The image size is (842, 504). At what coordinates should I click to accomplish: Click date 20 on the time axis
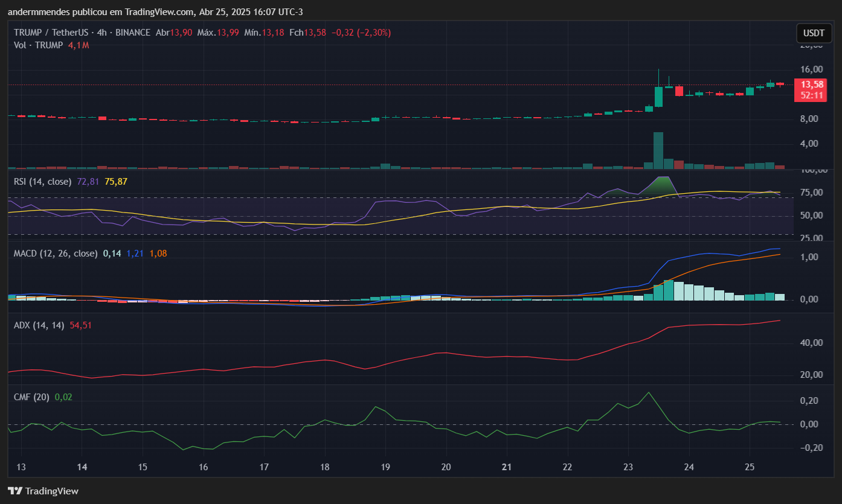[446, 467]
